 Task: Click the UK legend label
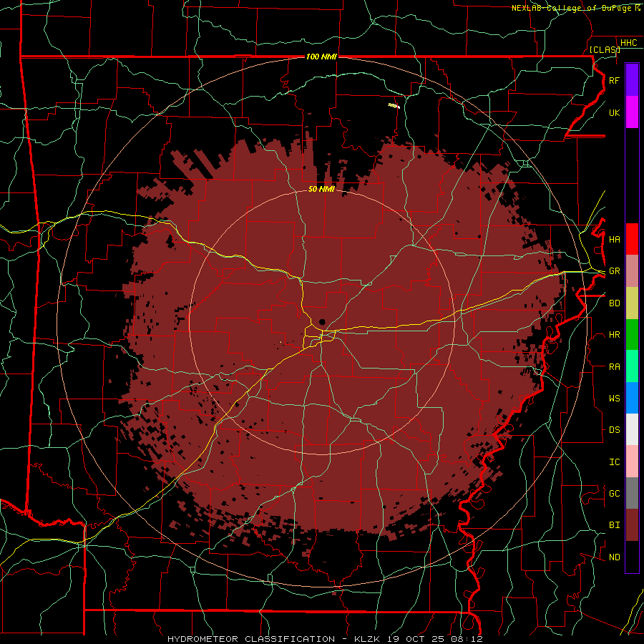(614, 112)
